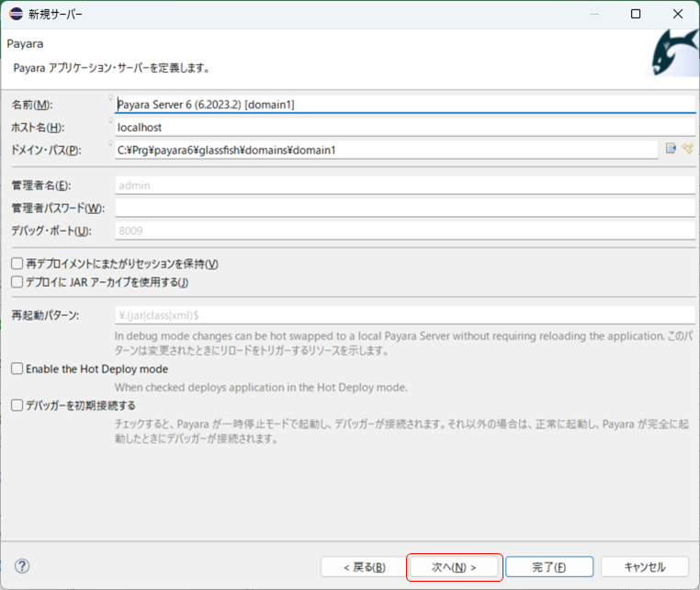
Task: Click the ホスト名 localhost field
Action: coord(405,128)
